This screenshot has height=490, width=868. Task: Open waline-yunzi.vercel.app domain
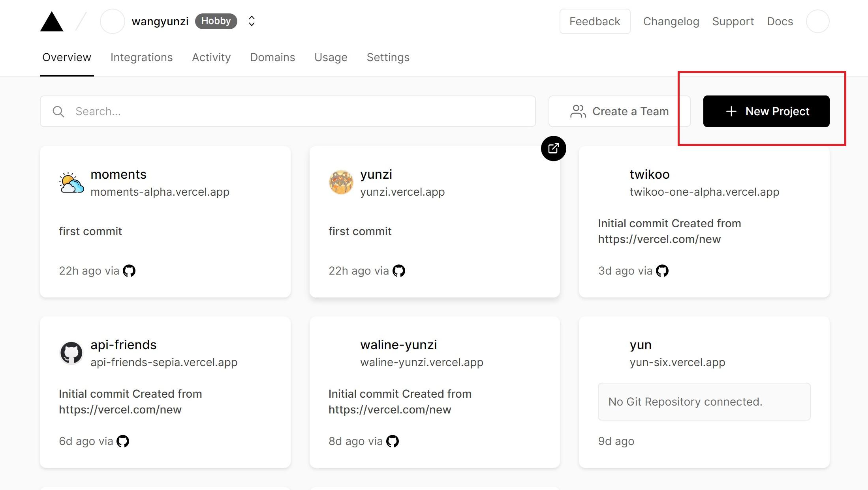click(x=422, y=362)
